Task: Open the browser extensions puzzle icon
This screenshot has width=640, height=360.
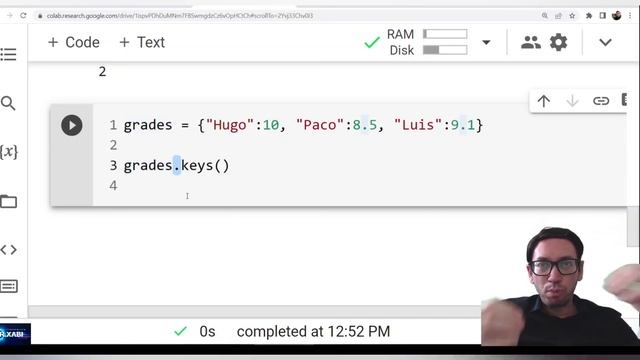Action: tap(589, 16)
